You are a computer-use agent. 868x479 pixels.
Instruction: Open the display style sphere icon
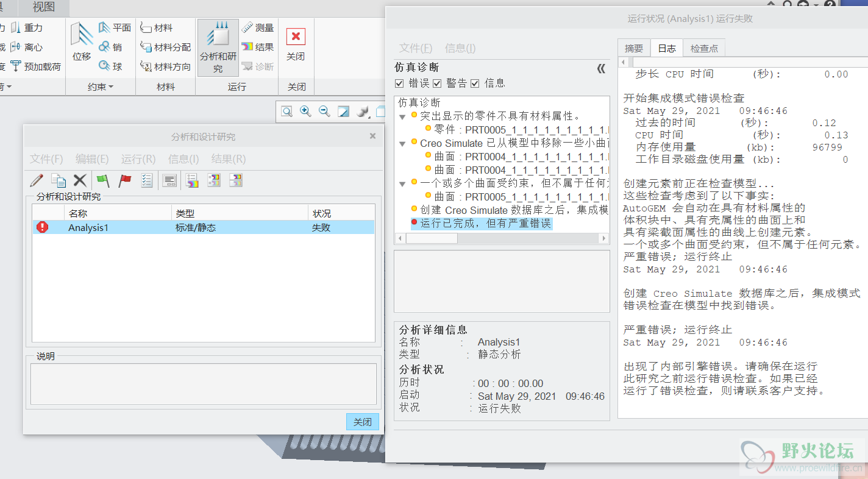[363, 112]
